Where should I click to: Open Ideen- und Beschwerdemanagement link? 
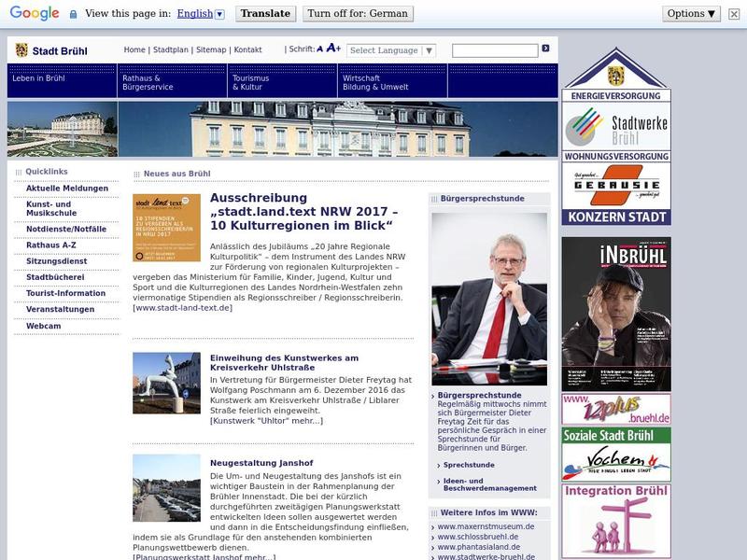click(x=489, y=484)
